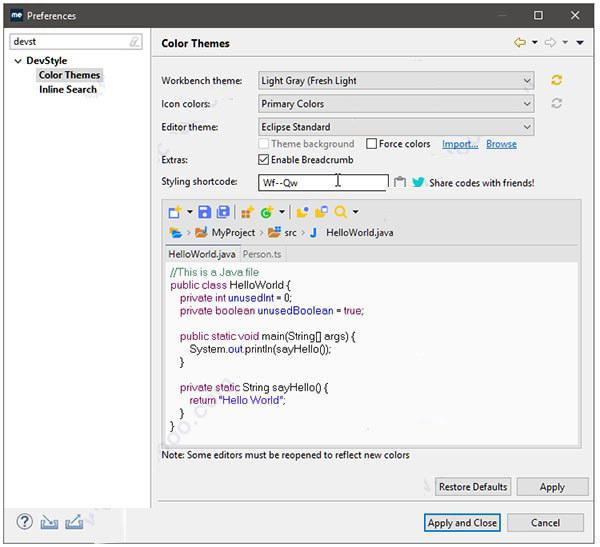Maximize the Preferences window
600x547 pixels.
click(x=538, y=15)
